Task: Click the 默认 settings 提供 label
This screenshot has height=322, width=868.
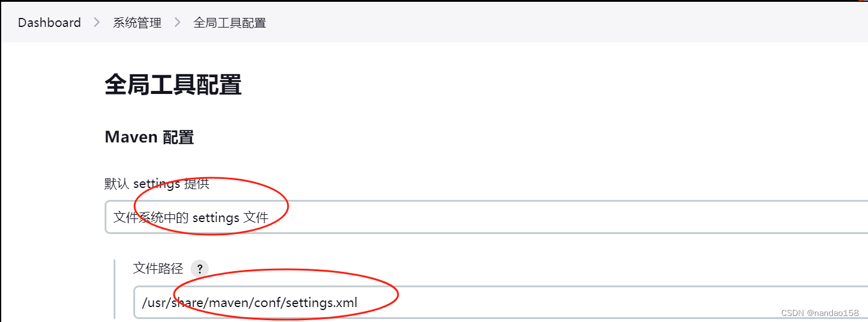Action: [x=157, y=184]
